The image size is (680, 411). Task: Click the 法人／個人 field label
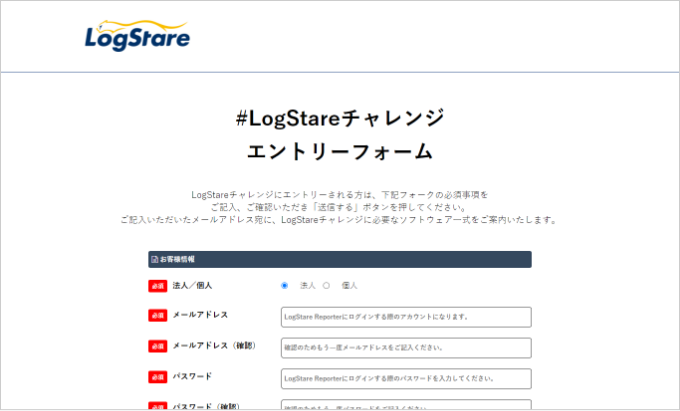[x=192, y=286]
